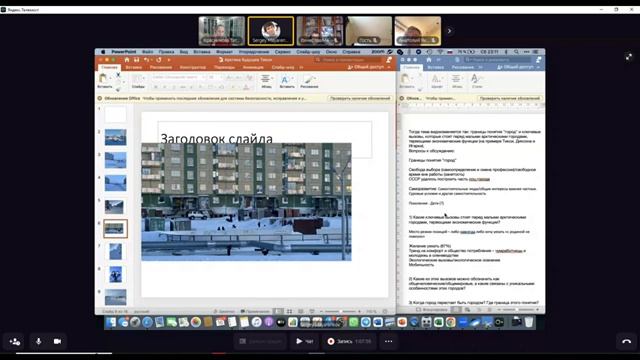Screen dimensions: 640x360
Task: Switch to Рисование ribbon tab in PowerPoint
Action: (160, 67)
